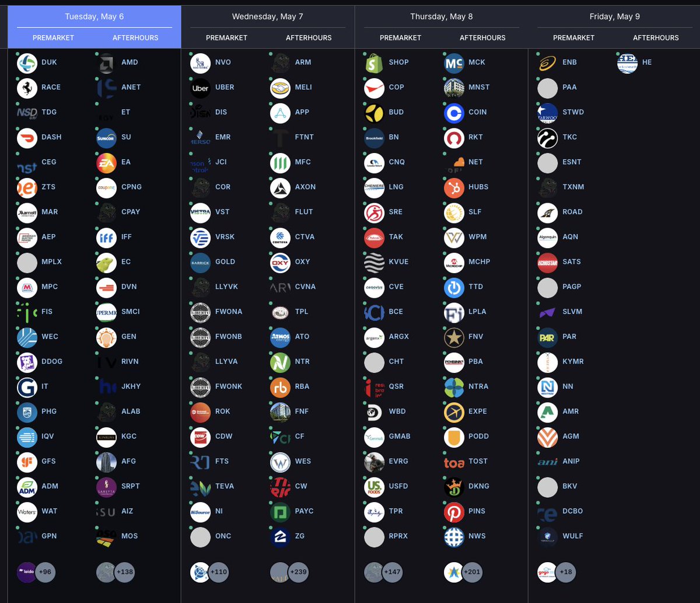Click the Warner Bros Discovery logo beside WBD
The height and width of the screenshot is (603, 700).
tap(374, 412)
